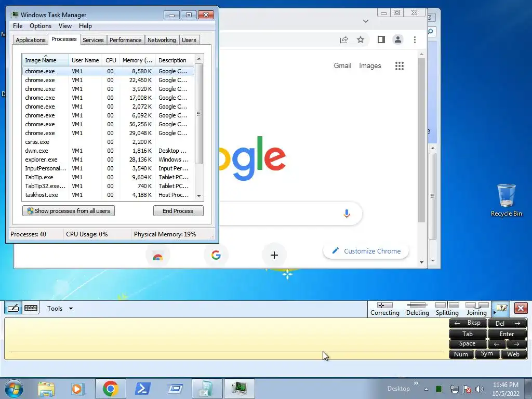The height and width of the screenshot is (399, 532).
Task: Open the View menu in Task Manager
Action: click(x=65, y=26)
